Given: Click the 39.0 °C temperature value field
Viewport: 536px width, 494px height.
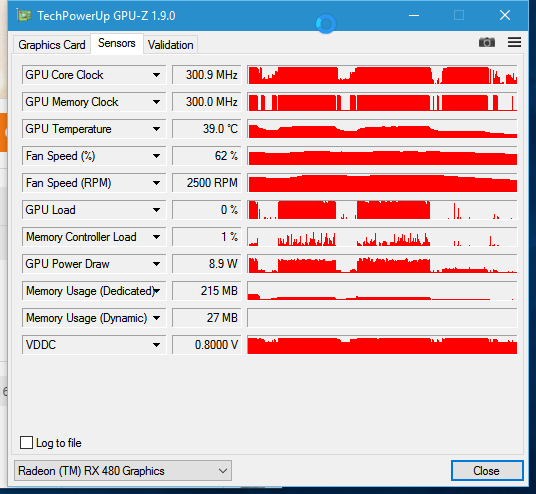Looking at the screenshot, I should pyautogui.click(x=206, y=129).
